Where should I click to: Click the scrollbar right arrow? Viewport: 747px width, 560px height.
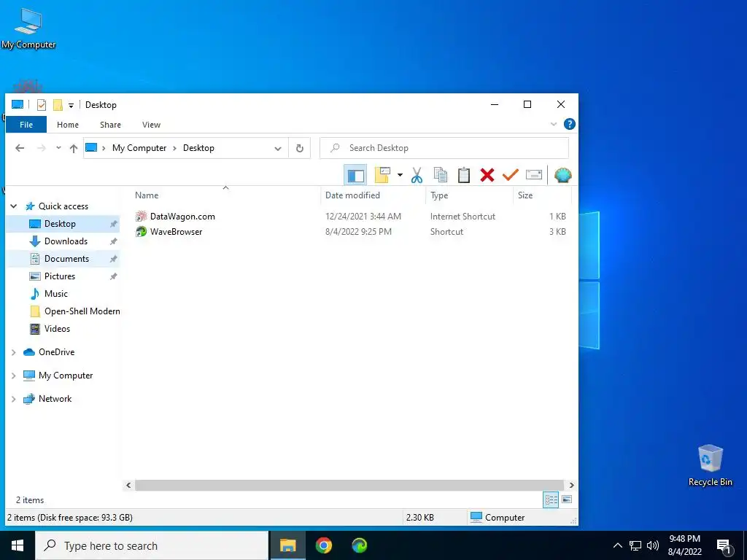[x=571, y=485]
